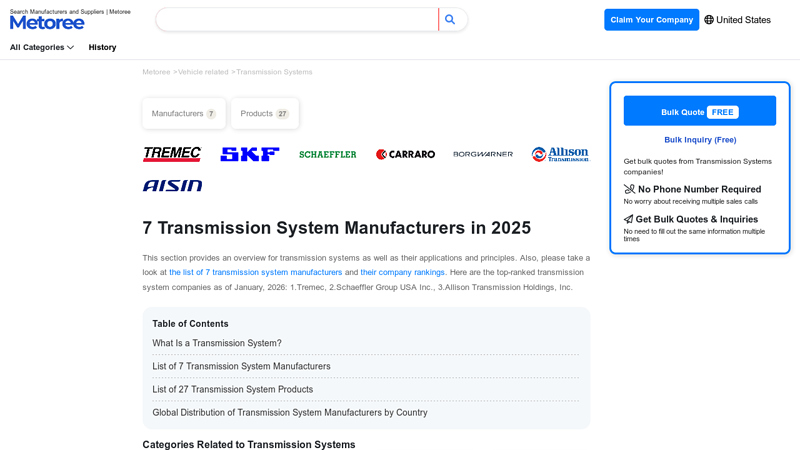Switch to the Manufacturers tab
The height and width of the screenshot is (450, 800).
tap(184, 113)
